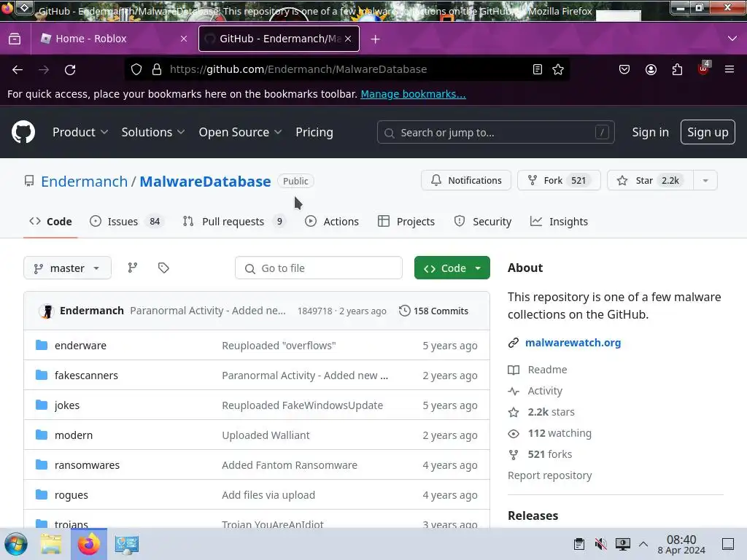This screenshot has width=747, height=560.
Task: Open the extensions puzzle icon
Action: click(677, 69)
